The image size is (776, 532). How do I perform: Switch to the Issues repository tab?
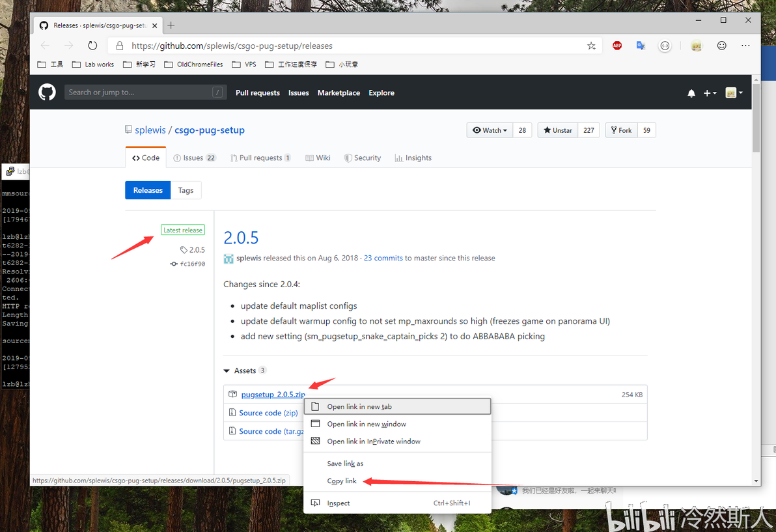point(195,158)
